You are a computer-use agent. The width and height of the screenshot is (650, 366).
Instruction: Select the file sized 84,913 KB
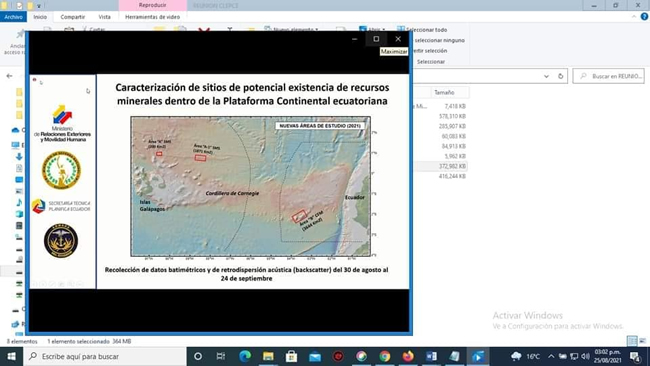pos(454,146)
